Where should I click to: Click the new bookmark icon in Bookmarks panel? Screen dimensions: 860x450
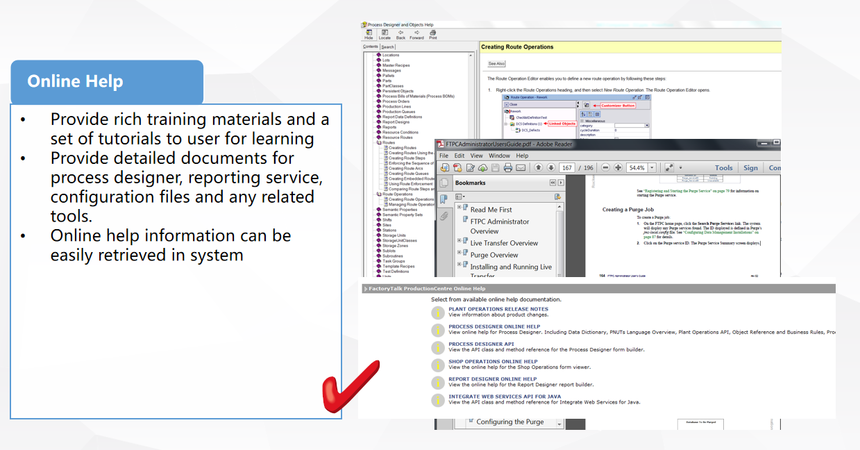pyautogui.click(x=557, y=196)
